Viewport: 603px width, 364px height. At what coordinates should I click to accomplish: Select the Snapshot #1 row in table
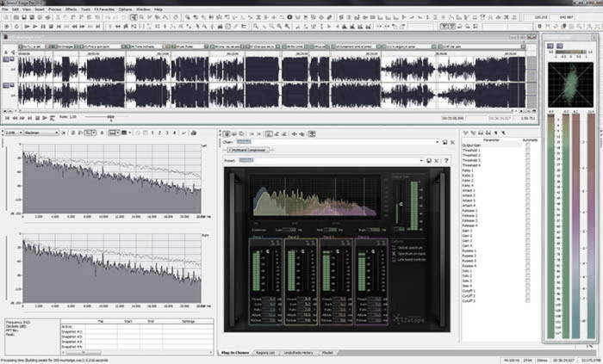(x=137, y=331)
